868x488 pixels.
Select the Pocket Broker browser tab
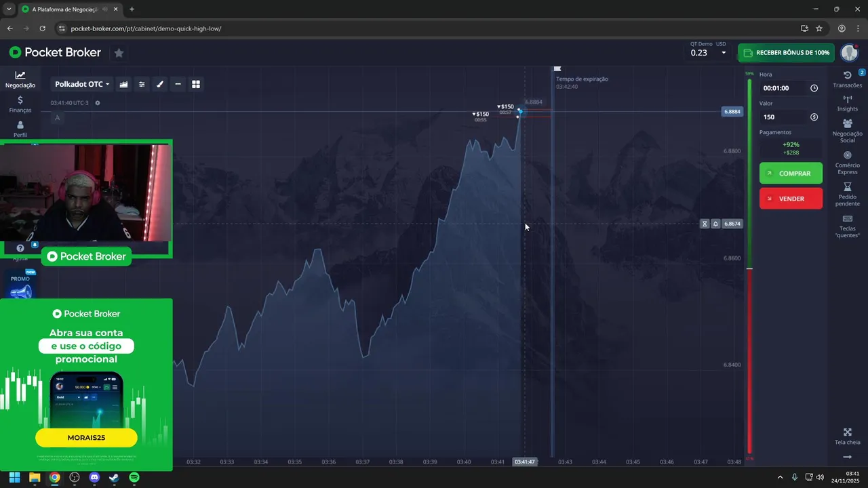click(69, 9)
